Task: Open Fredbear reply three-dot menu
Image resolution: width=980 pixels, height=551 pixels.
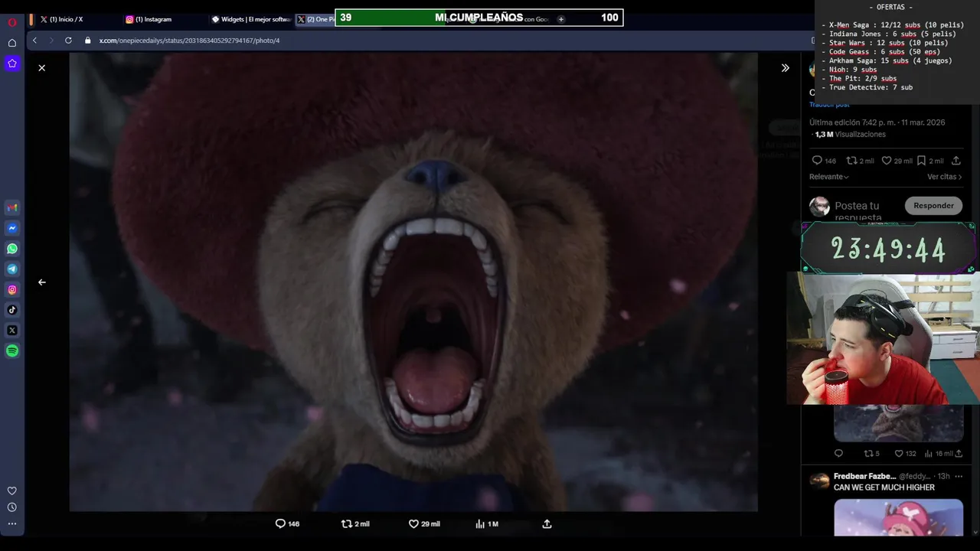Action: (x=958, y=476)
